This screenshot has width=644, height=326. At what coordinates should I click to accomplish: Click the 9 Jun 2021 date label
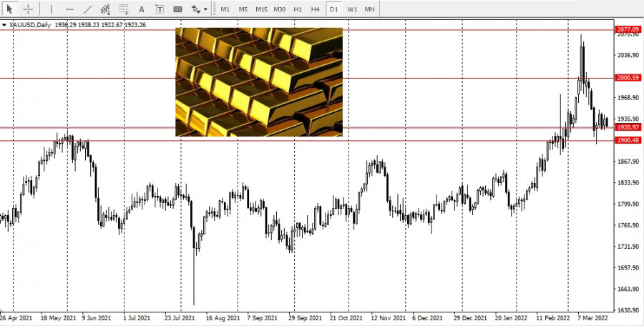click(x=97, y=318)
